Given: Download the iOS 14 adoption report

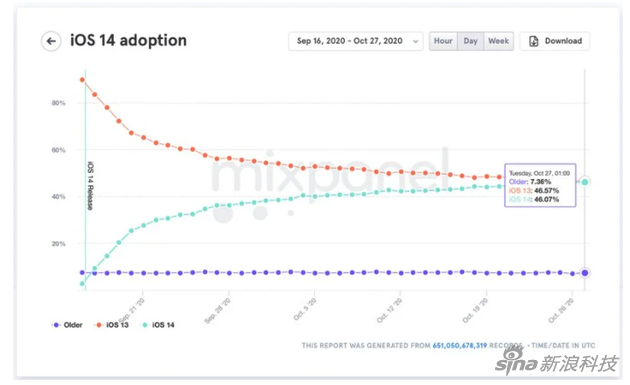Looking at the screenshot, I should pyautogui.click(x=555, y=41).
